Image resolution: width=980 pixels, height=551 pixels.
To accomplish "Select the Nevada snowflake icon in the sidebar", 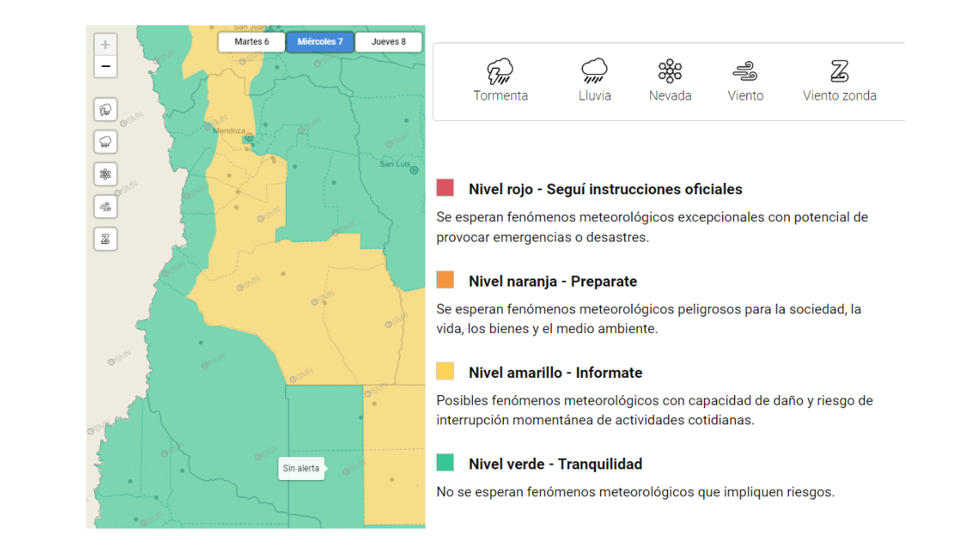I will (x=105, y=174).
